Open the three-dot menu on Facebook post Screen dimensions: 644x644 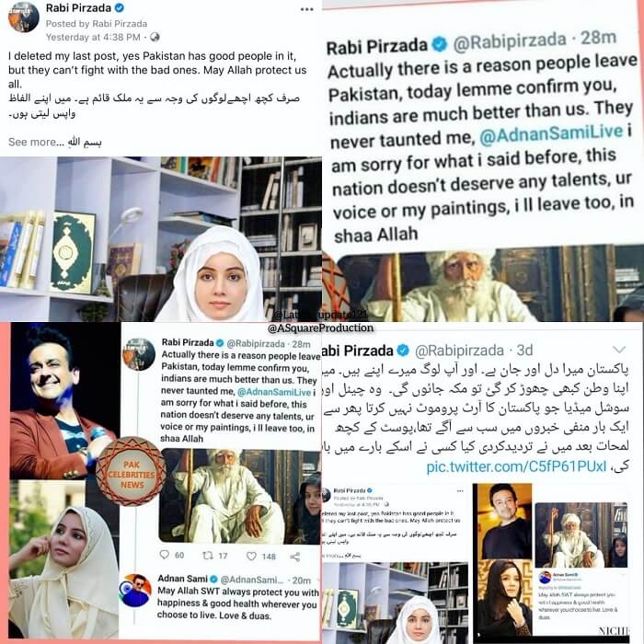pos(306,9)
